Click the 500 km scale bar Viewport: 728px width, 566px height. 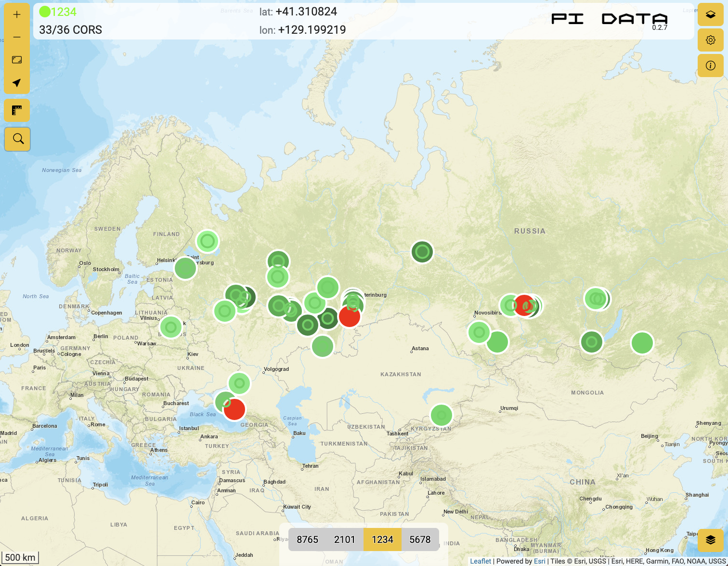click(20, 558)
